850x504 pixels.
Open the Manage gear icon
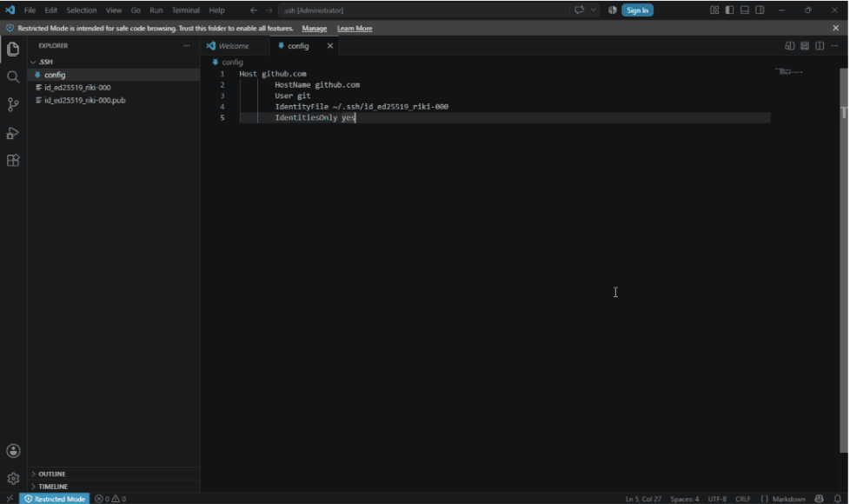pos(13,479)
